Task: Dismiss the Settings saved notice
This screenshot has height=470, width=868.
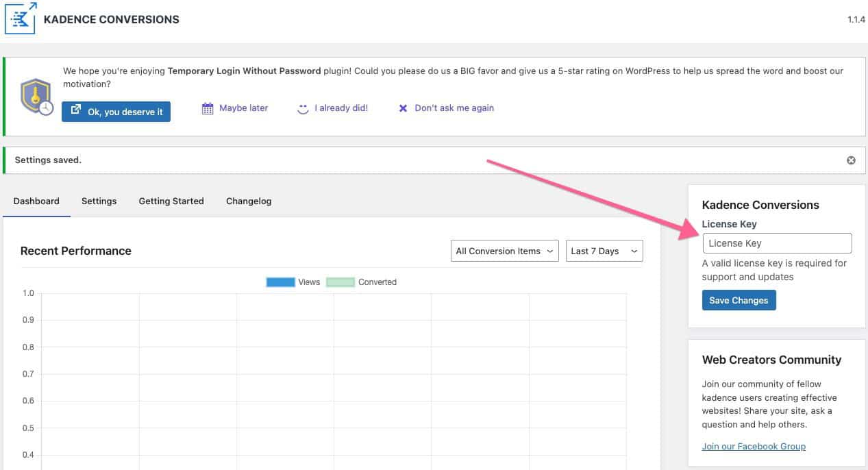Action: (x=851, y=160)
